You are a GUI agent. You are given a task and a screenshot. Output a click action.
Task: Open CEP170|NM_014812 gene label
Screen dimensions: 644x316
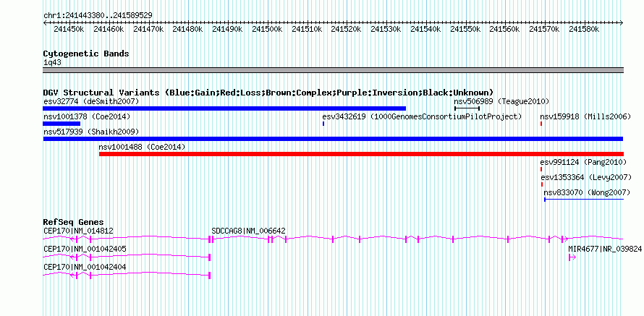click(78, 231)
